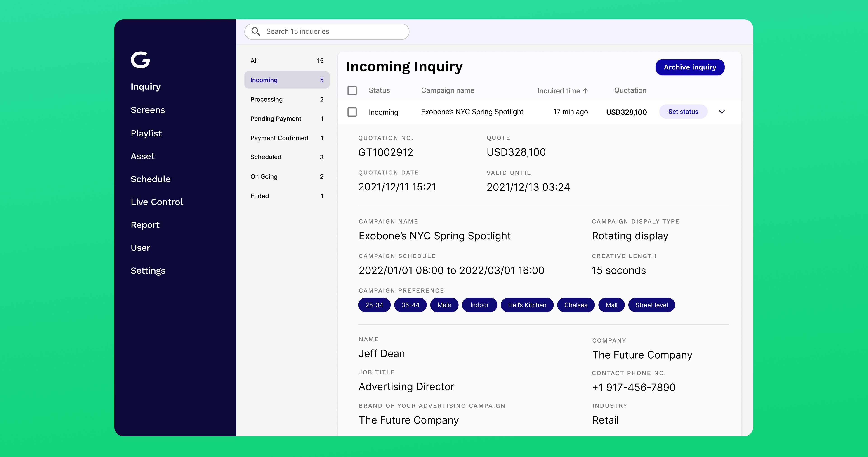Show Pending Payment inquiries
The height and width of the screenshot is (457, 868).
tap(287, 119)
